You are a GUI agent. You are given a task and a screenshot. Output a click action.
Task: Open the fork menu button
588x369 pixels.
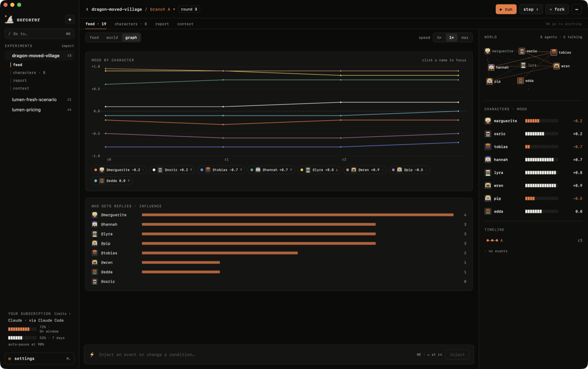coord(557,9)
